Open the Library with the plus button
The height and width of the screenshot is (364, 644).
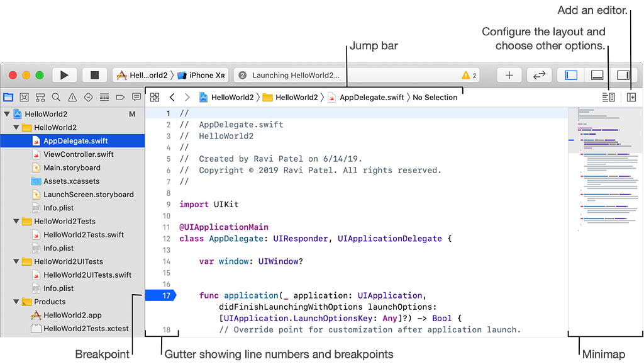click(x=509, y=76)
